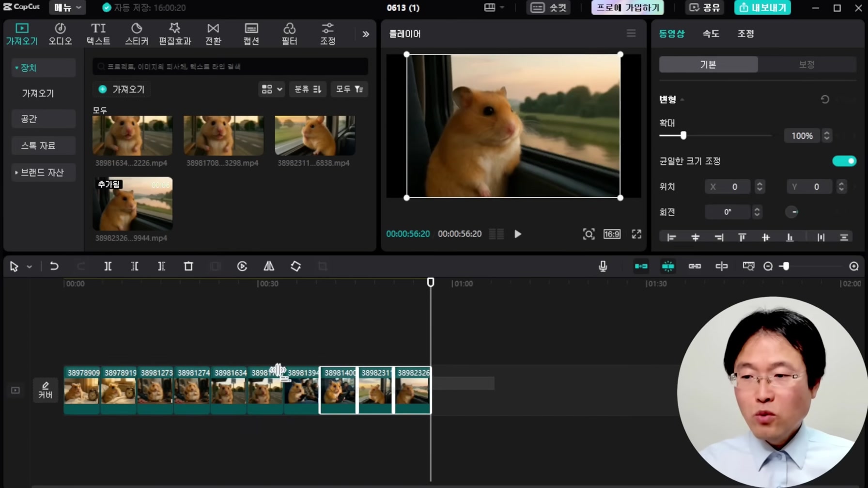
Task: Open the 캡션 (captions) tab
Action: point(251,34)
